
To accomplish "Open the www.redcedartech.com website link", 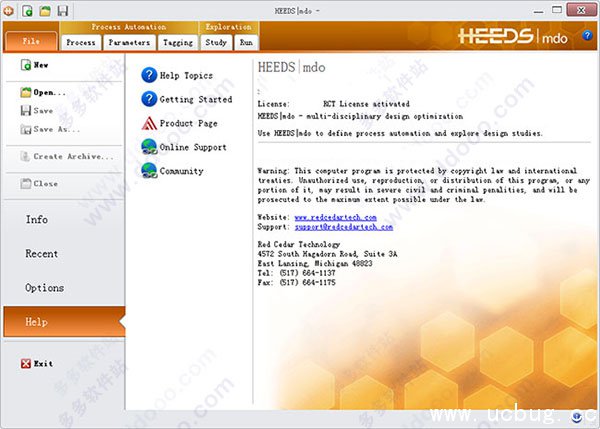I will click(336, 217).
